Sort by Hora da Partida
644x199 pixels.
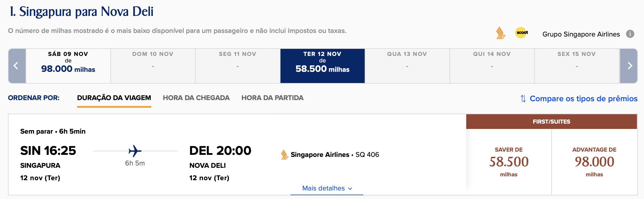pos(273,98)
